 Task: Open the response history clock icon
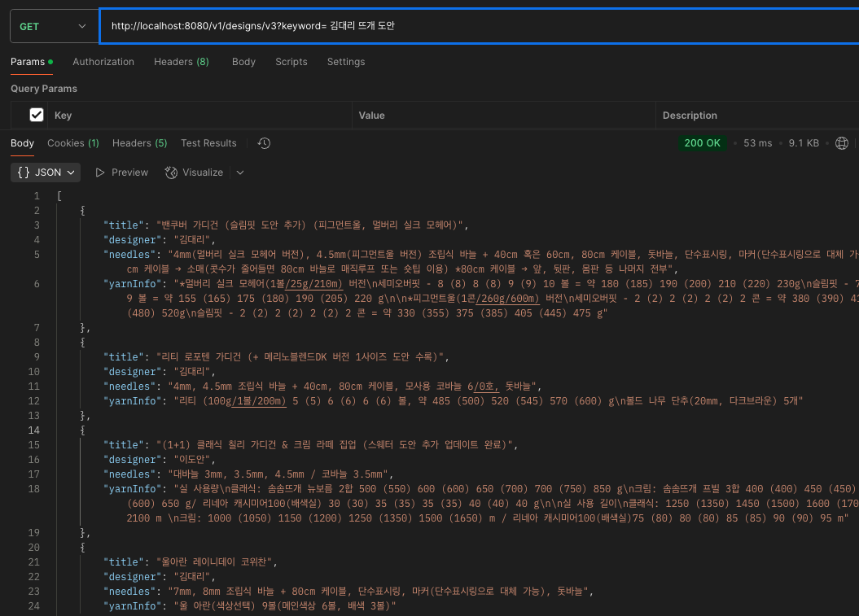coord(264,143)
